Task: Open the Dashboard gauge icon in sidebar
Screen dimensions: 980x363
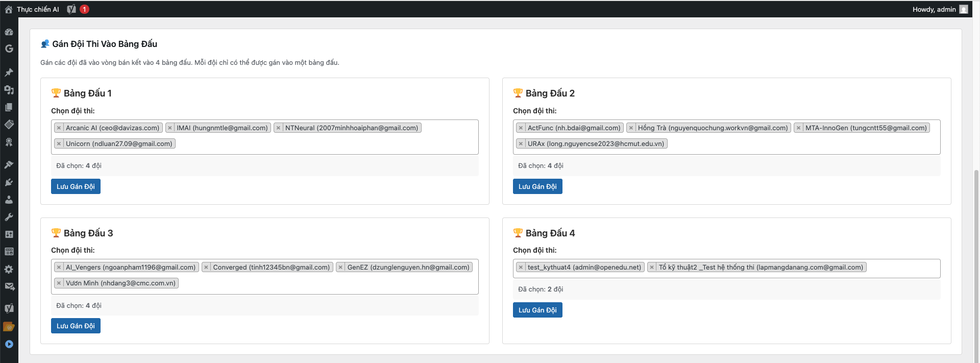Action: 9,32
